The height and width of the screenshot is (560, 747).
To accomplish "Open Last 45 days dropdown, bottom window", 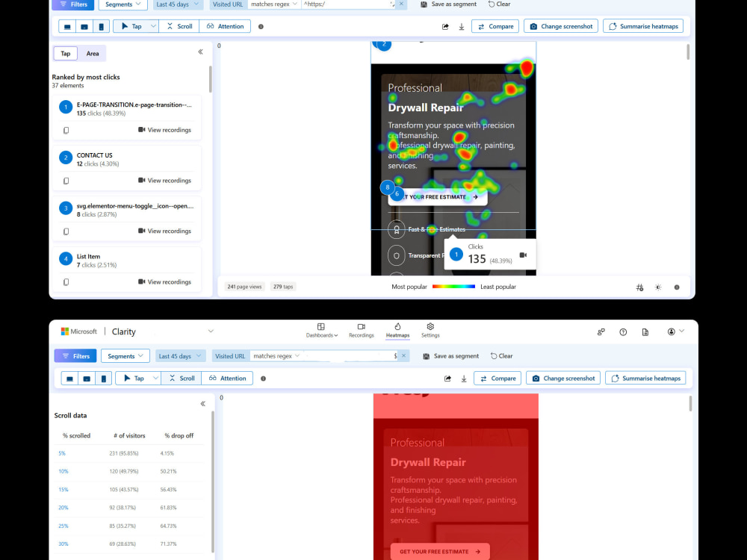I will pyautogui.click(x=179, y=356).
